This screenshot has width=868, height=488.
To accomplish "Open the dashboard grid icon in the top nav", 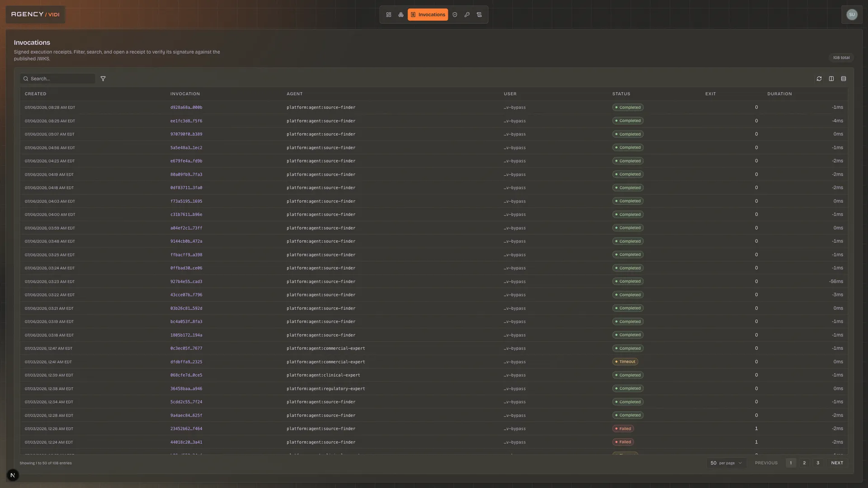I will click(389, 14).
